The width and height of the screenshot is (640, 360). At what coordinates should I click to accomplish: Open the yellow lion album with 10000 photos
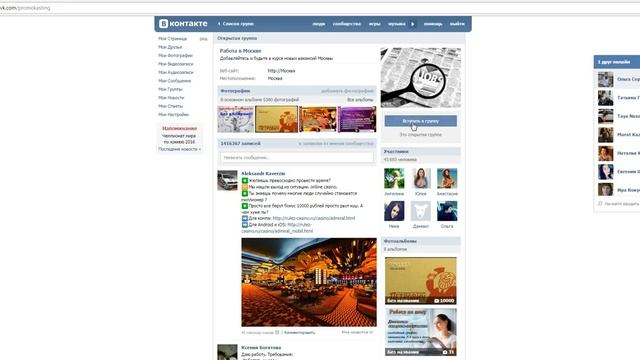point(420,281)
